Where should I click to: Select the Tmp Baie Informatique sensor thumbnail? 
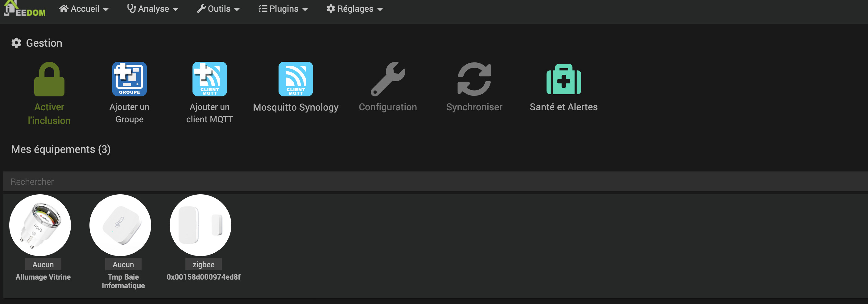pyautogui.click(x=120, y=225)
